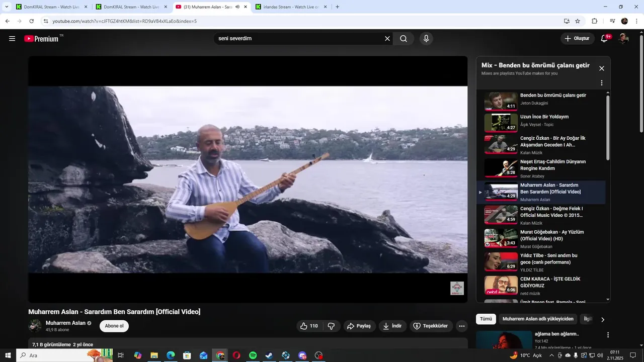The width and height of the screenshot is (644, 362).
Task: Open Chrome profile avatar
Action: 624,21
